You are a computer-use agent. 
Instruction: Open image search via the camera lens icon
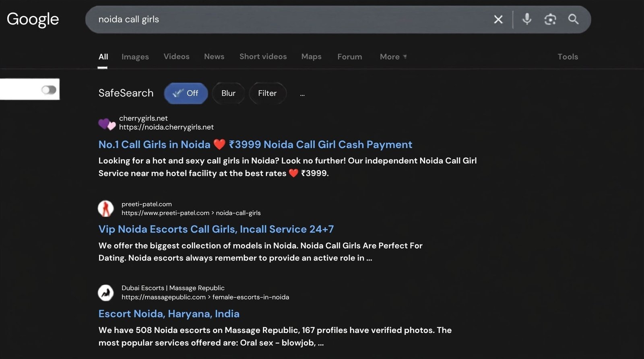(x=550, y=19)
